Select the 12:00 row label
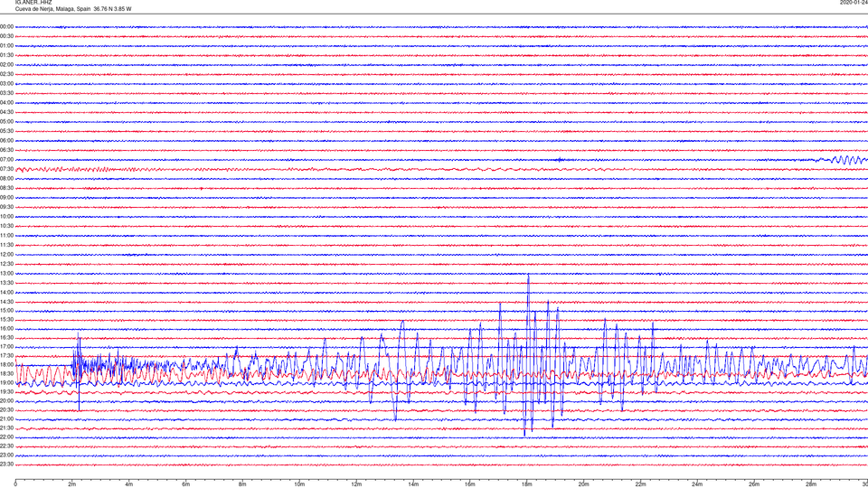The image size is (868, 488). [x=6, y=255]
